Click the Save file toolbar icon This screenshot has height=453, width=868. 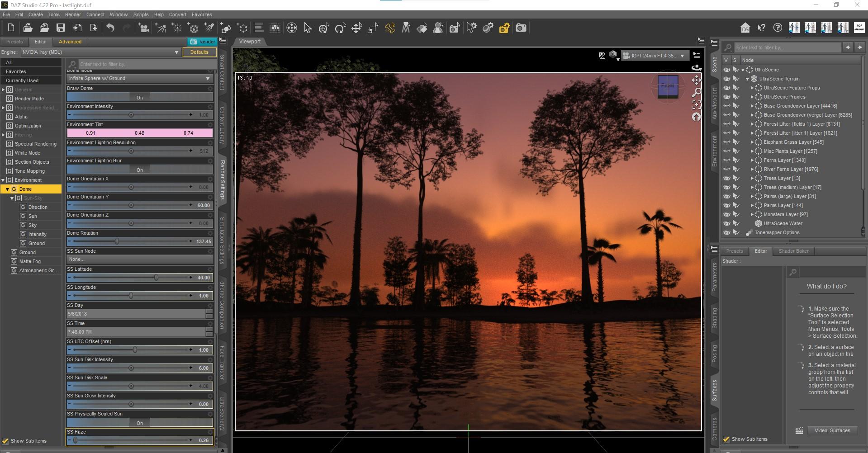(60, 28)
